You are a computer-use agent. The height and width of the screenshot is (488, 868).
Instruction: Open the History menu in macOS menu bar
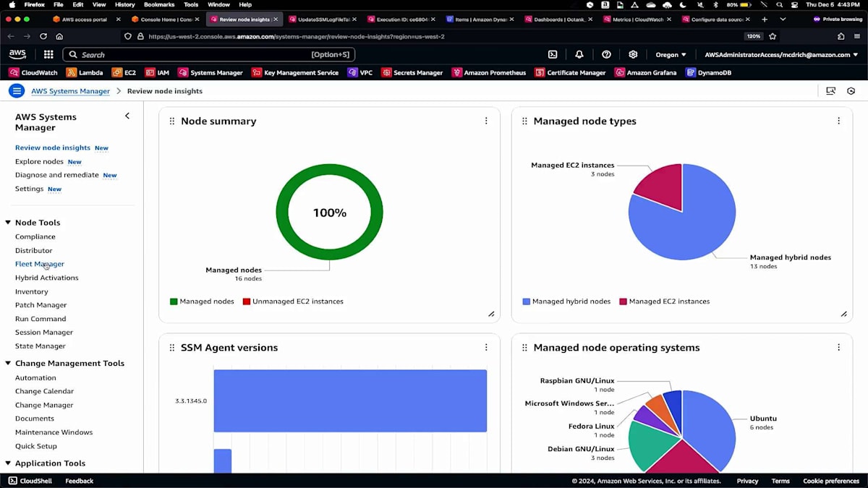point(124,4)
